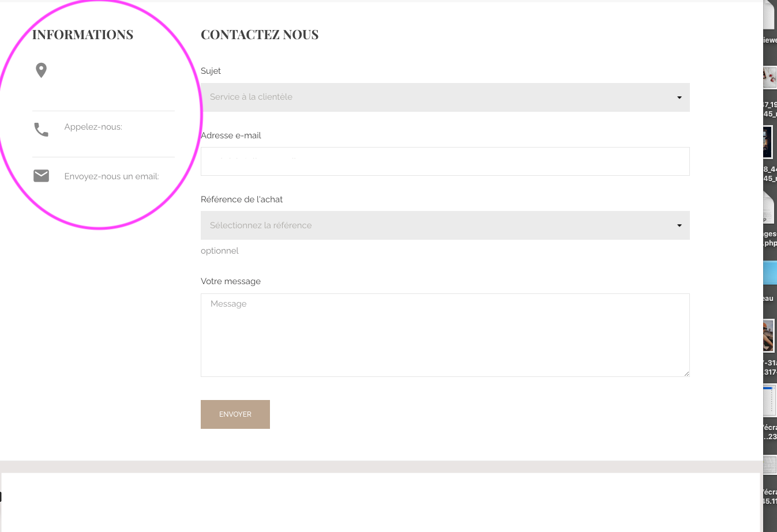Click the location pin icon under Informations
The height and width of the screenshot is (532, 777).
point(41,70)
